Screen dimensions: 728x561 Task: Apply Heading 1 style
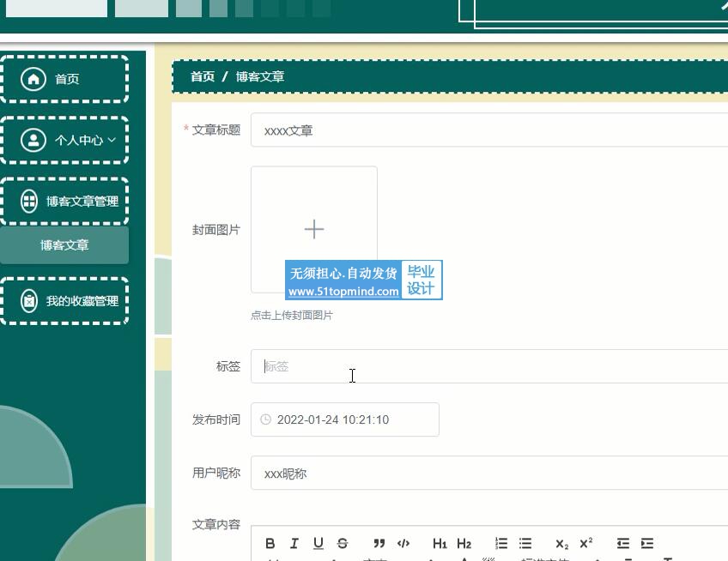tap(440, 543)
